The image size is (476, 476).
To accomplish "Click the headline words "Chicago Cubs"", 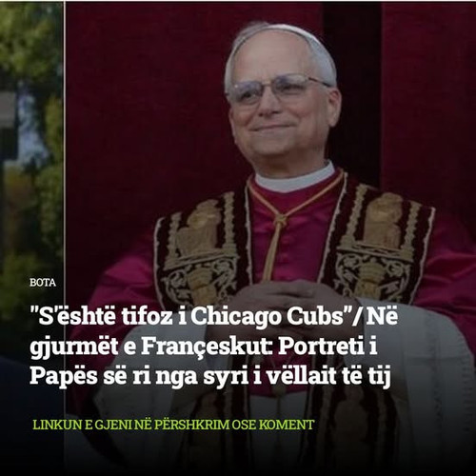I will pos(271,317).
